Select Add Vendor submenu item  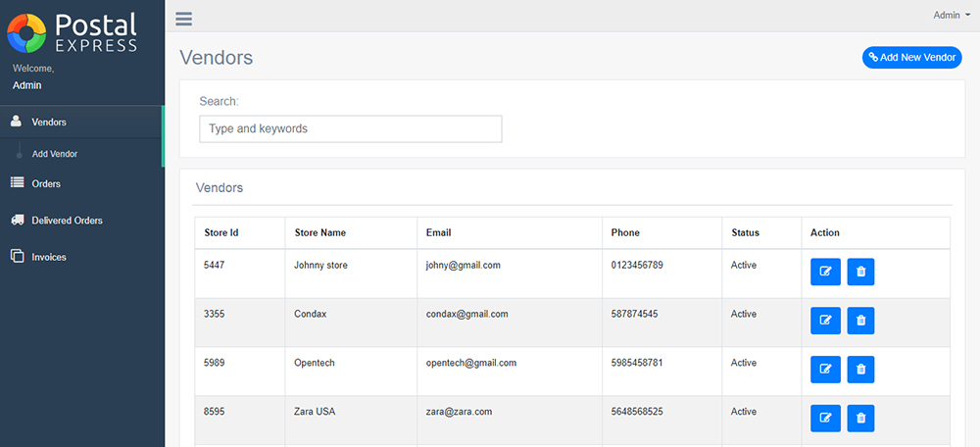(55, 154)
